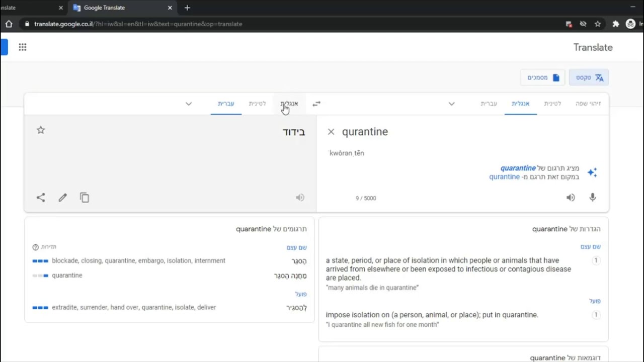Click the frequency bars for הֶסגֵר row
The width and height of the screenshot is (644, 362).
point(40,261)
